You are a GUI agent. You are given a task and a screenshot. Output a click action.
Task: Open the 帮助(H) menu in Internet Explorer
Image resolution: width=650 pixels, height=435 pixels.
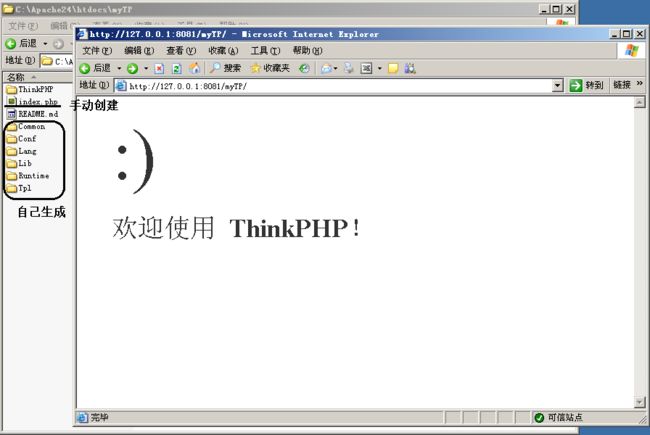pos(307,51)
